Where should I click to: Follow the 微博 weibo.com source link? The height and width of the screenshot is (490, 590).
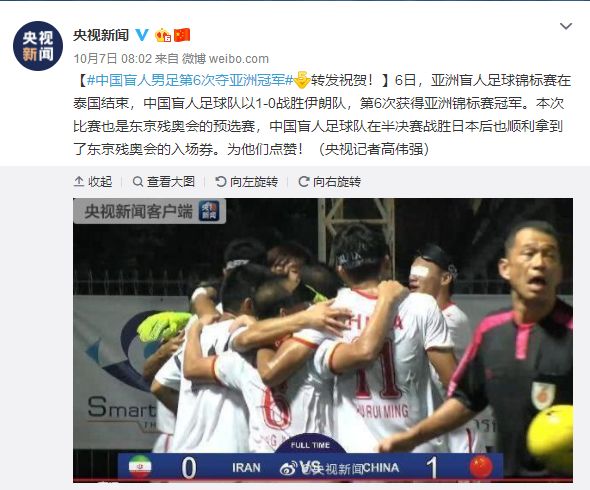point(225,59)
